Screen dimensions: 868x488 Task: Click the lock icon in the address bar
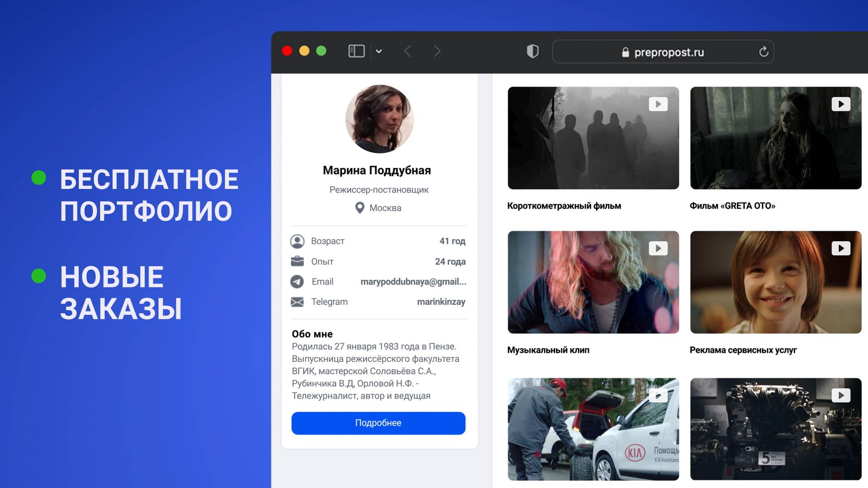[x=626, y=52]
